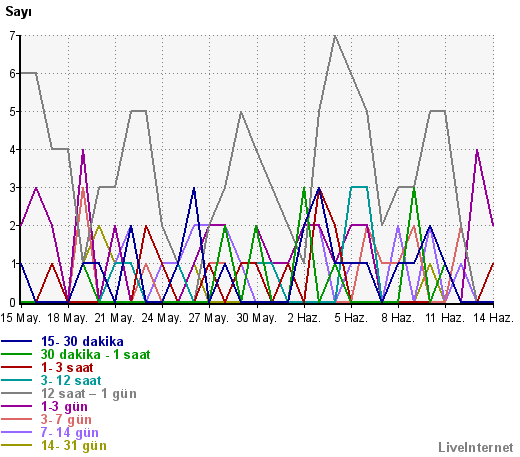Click the red 1-3 saat legend line
This screenshot has width=520, height=457.
coord(16,367)
